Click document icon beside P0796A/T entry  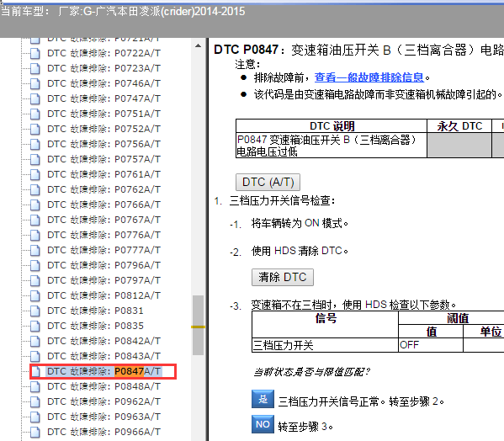(35, 265)
